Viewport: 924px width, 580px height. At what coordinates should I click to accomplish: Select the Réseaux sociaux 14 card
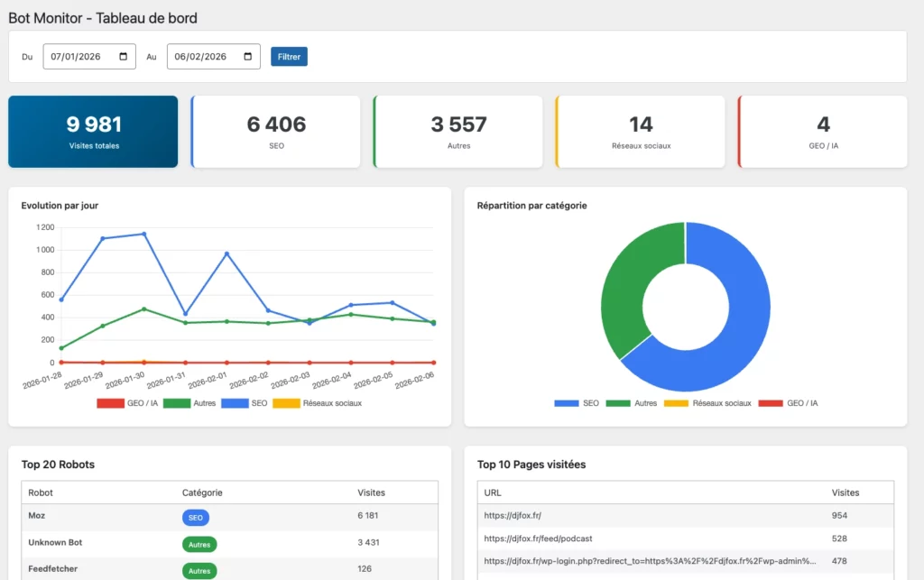[640, 132]
